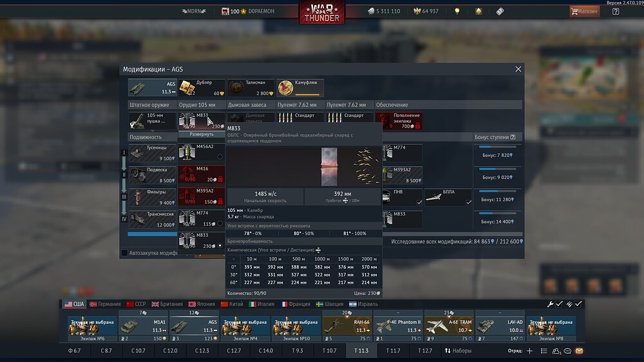Select the Т 11.3 preset tab

tap(361, 350)
